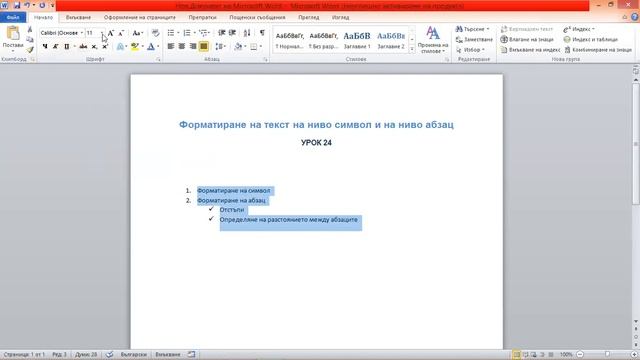This screenshot has height=360, width=640.
Task: Click Индекс и таблици button
Action: [x=591, y=40]
